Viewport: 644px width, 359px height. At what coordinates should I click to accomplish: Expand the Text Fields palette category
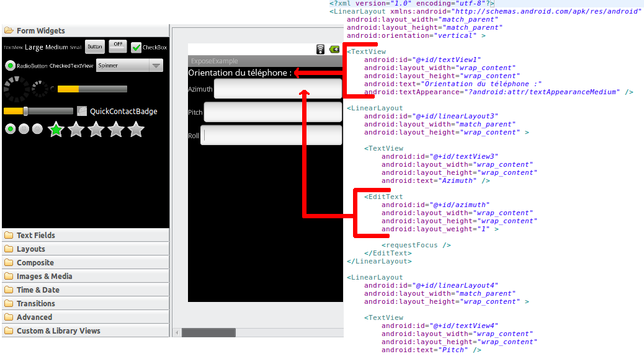point(35,236)
